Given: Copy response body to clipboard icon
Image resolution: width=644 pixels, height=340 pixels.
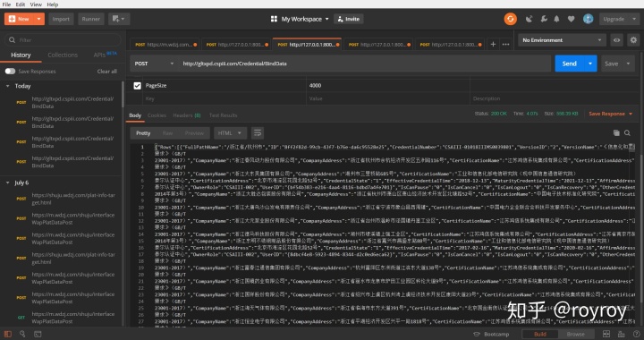Looking at the screenshot, I should 616,133.
